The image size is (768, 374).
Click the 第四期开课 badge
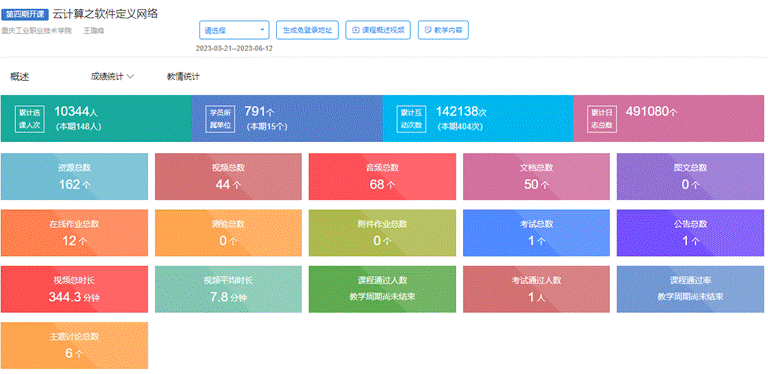(x=25, y=15)
